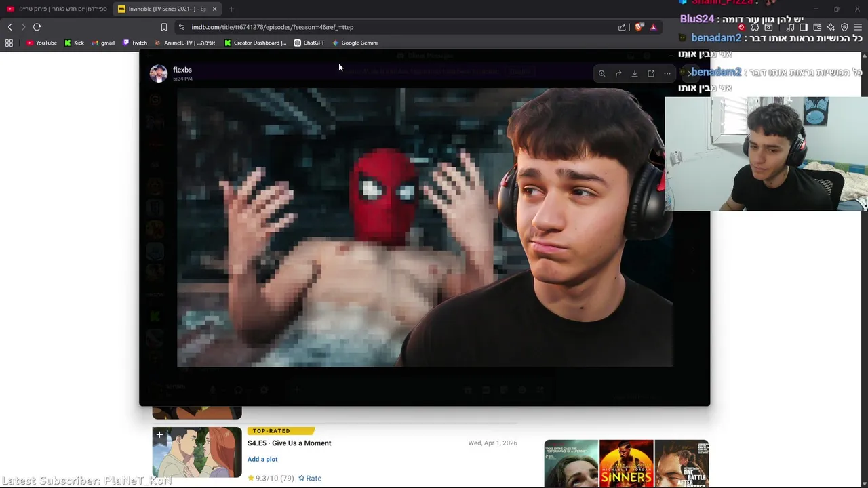Bookmark this page with the bookmark icon

pyautogui.click(x=163, y=27)
